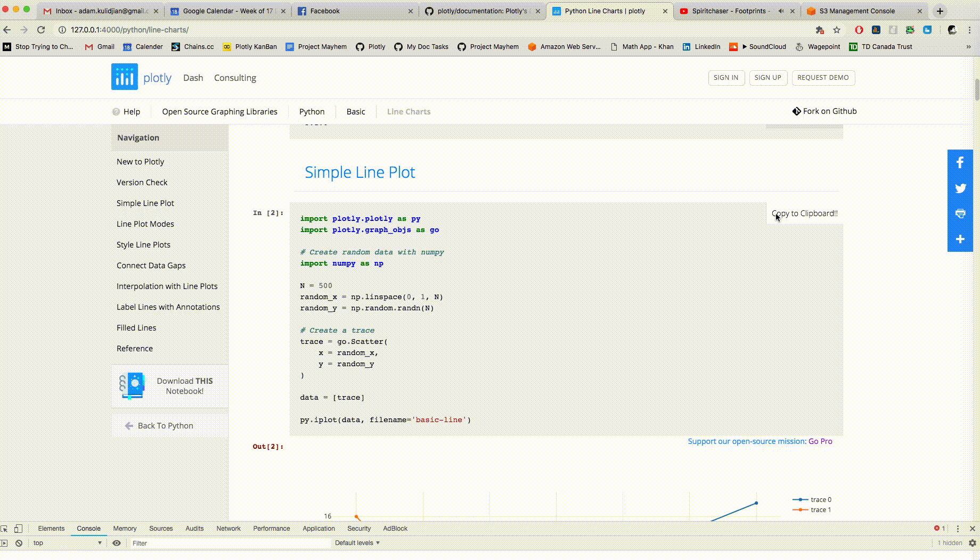Click the Github fork icon
Image resolution: width=980 pixels, height=560 pixels.
pos(796,111)
